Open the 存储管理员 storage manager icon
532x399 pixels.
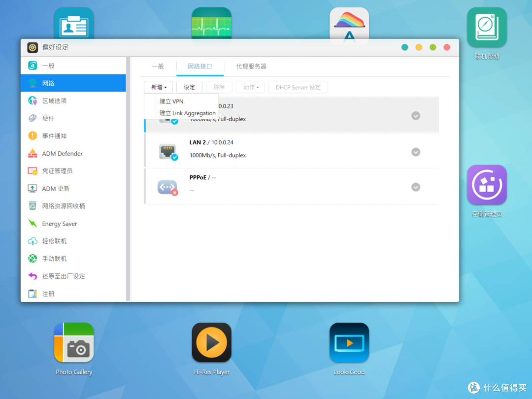(x=487, y=185)
